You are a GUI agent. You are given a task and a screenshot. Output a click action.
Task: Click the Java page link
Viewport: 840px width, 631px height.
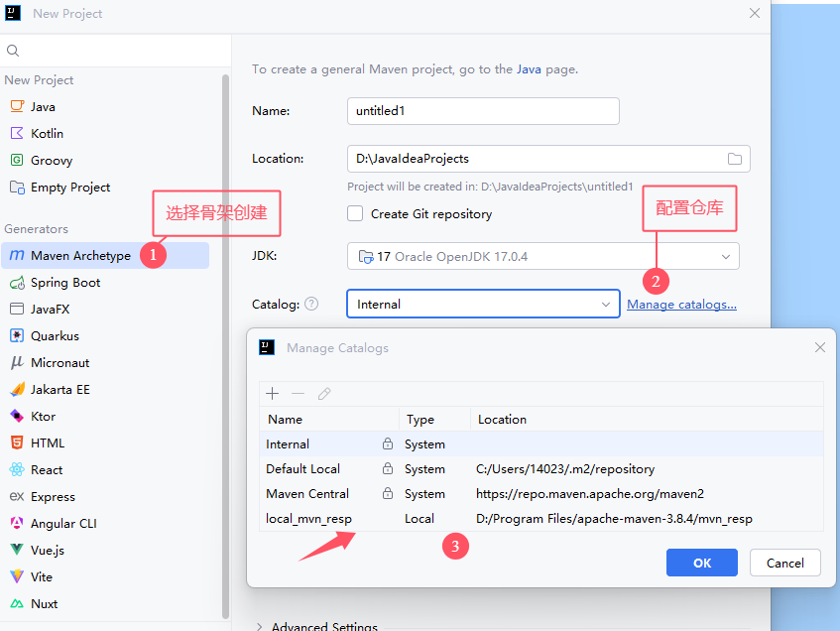[x=529, y=69]
